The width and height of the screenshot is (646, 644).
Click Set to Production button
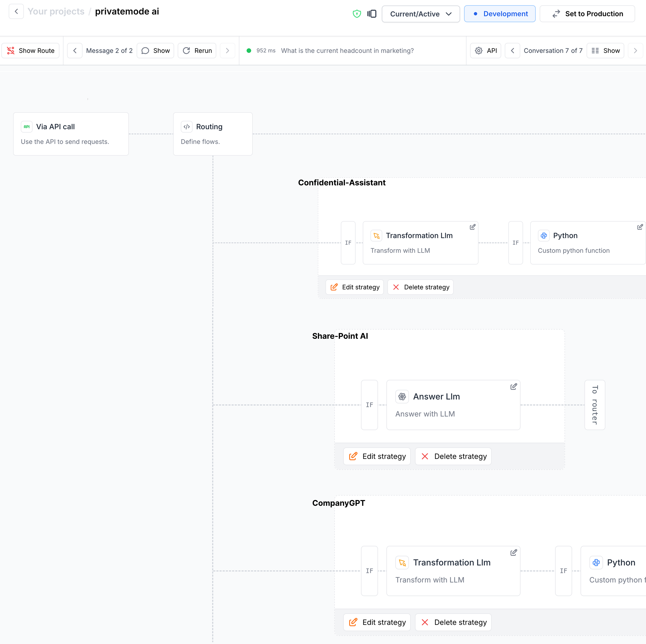click(x=587, y=14)
